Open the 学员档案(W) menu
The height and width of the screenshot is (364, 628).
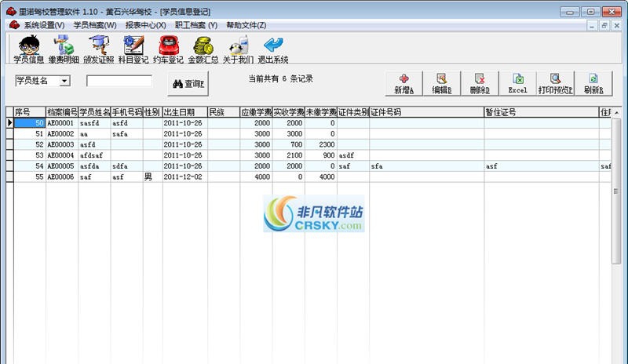tap(95, 25)
